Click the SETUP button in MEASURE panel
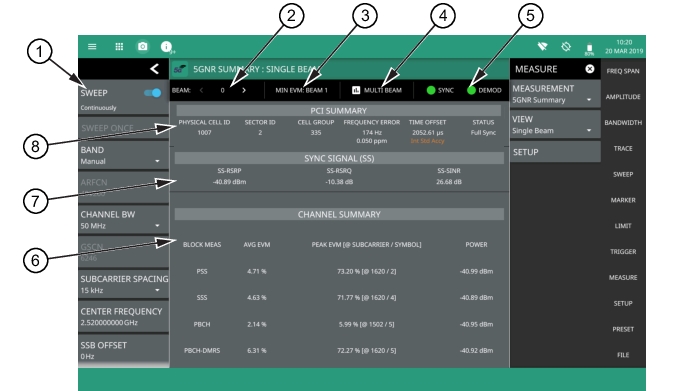The image size is (697, 391). (x=555, y=152)
